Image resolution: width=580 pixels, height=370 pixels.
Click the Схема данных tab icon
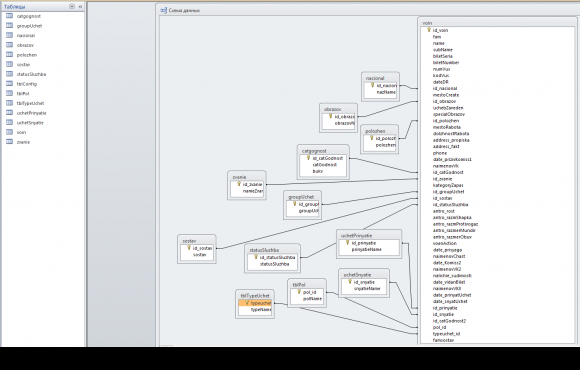coord(163,10)
